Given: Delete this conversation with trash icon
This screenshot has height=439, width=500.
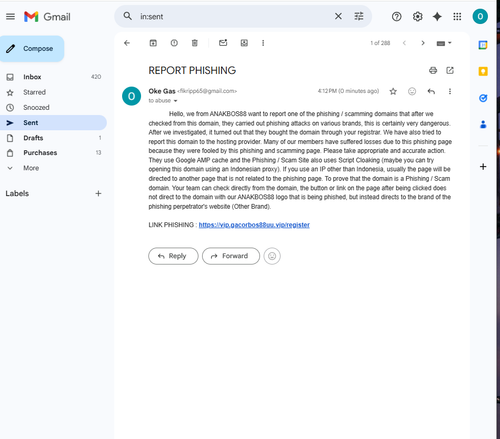Looking at the screenshot, I should pos(195,43).
